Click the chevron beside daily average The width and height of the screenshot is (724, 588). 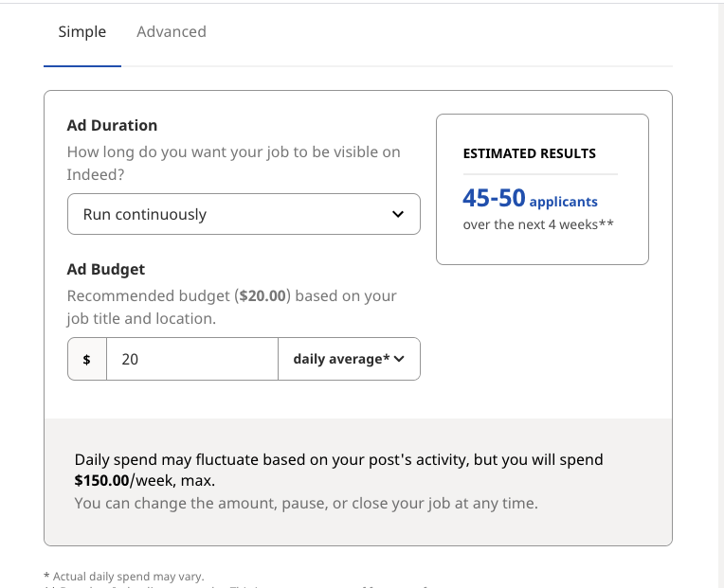[399, 360]
